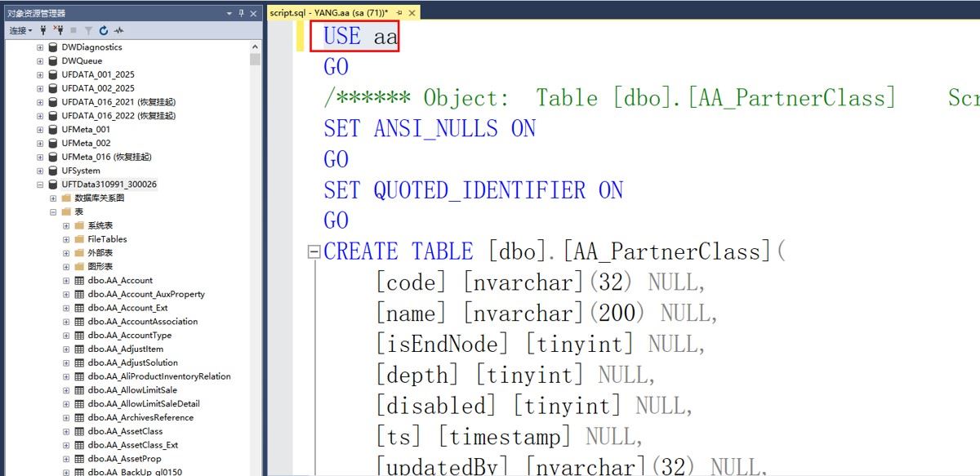Click the 对象资源管理器 panel title

pos(36,13)
